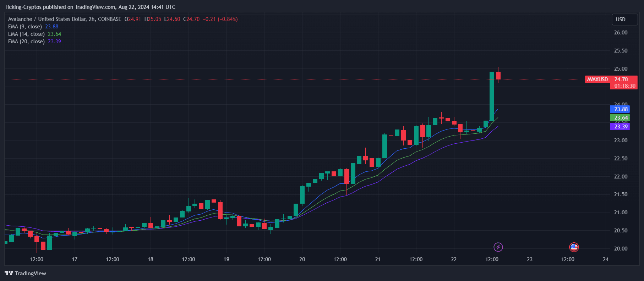Click the 2h interval in the legend
The width and height of the screenshot is (644, 281).
(x=92, y=19)
